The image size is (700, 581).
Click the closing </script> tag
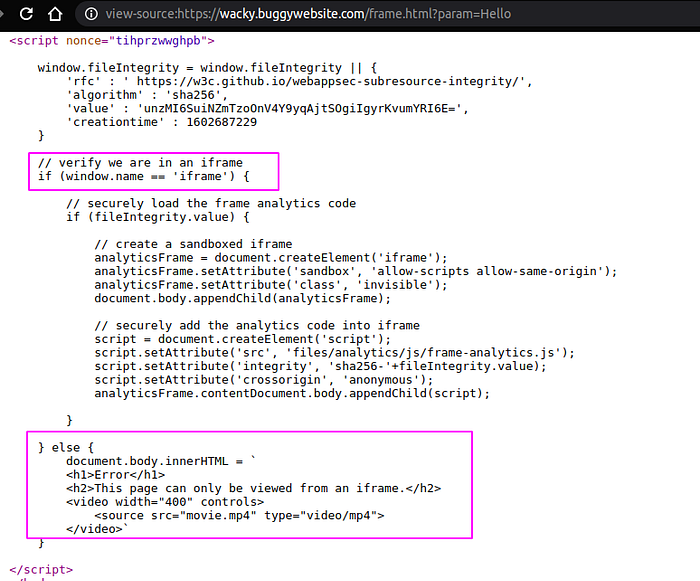point(41,570)
